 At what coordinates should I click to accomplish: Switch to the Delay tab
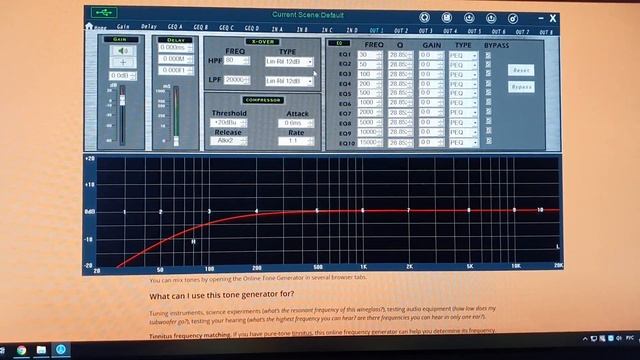click(149, 27)
